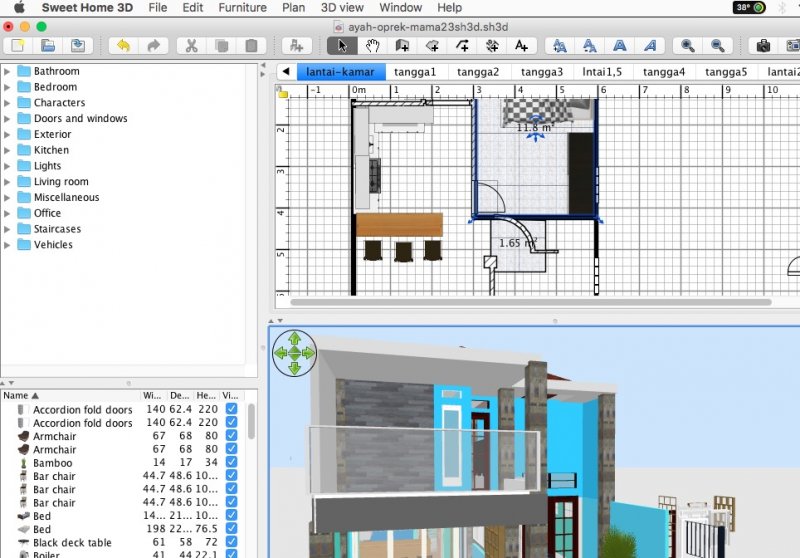Viewport: 800px width, 558px height.
Task: Select the Create walls tool
Action: pyautogui.click(x=402, y=46)
